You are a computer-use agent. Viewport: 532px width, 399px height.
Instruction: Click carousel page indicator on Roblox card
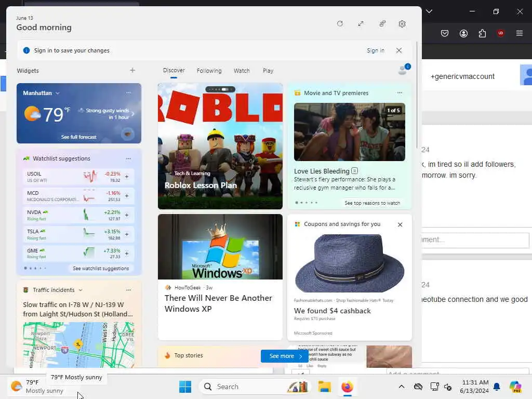[x=220, y=89]
